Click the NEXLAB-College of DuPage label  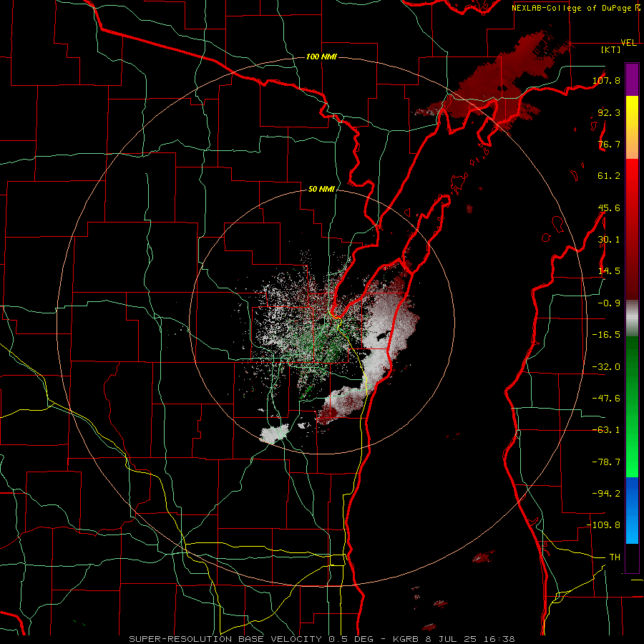(572, 8)
